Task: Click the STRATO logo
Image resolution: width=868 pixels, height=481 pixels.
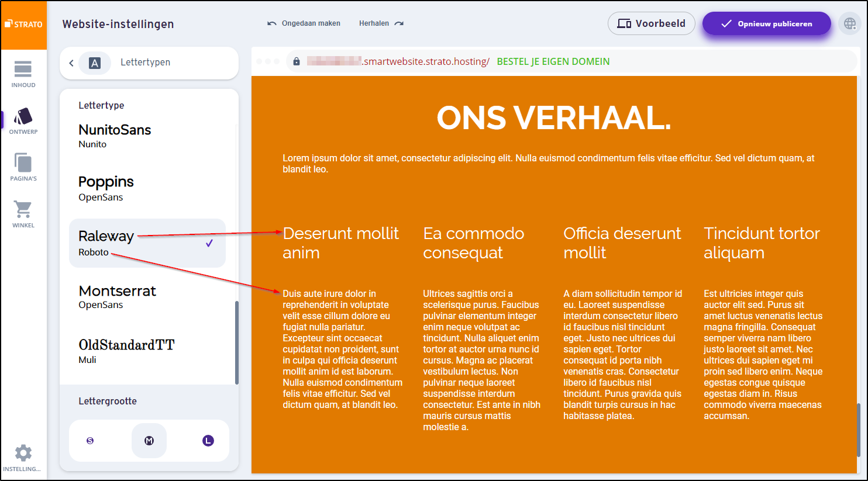Action: (23, 25)
